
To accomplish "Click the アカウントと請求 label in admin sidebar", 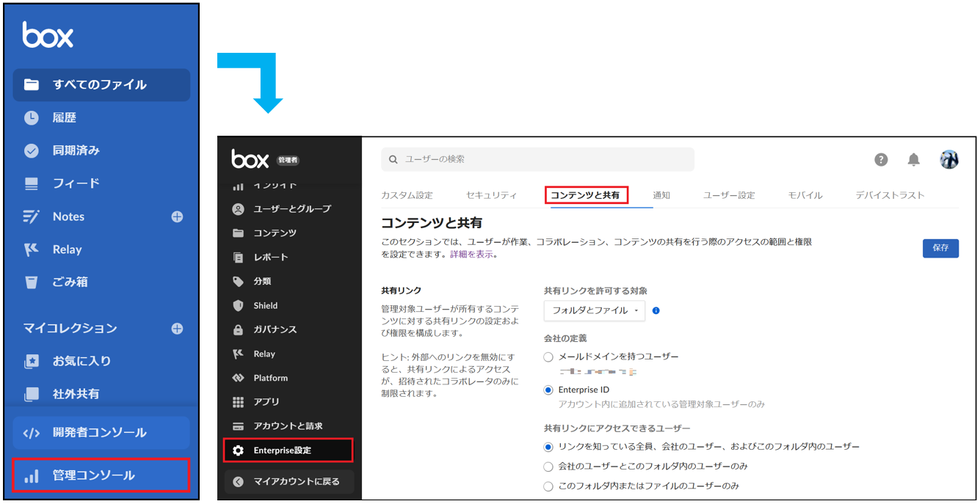I will [288, 426].
